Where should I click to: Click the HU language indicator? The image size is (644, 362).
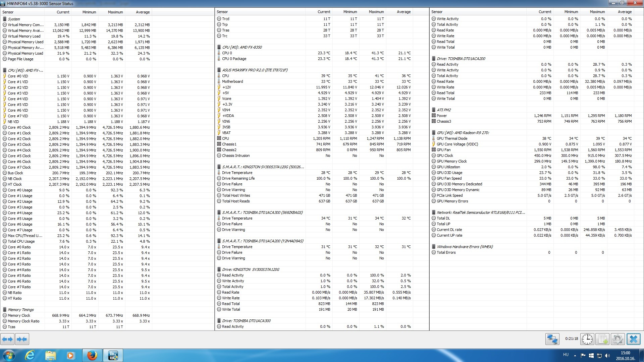(x=566, y=355)
